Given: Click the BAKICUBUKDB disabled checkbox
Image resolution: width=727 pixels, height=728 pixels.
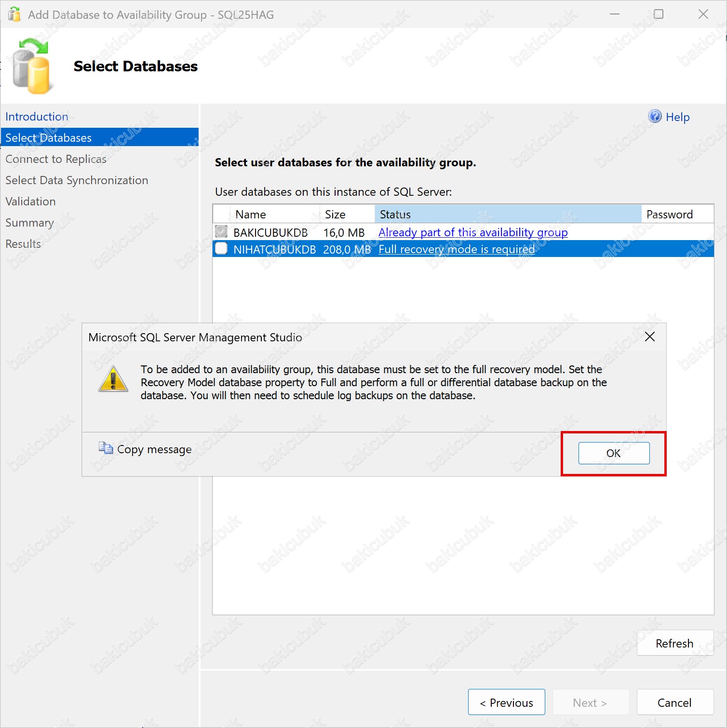Looking at the screenshot, I should point(221,232).
